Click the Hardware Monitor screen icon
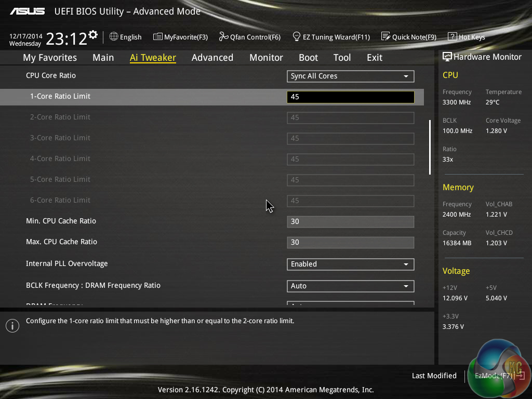532x399 pixels. (x=447, y=57)
